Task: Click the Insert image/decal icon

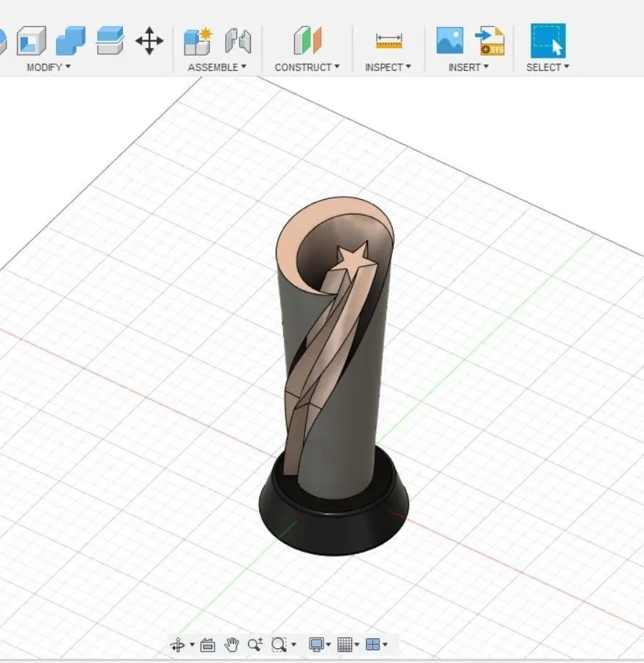Action: tap(449, 40)
